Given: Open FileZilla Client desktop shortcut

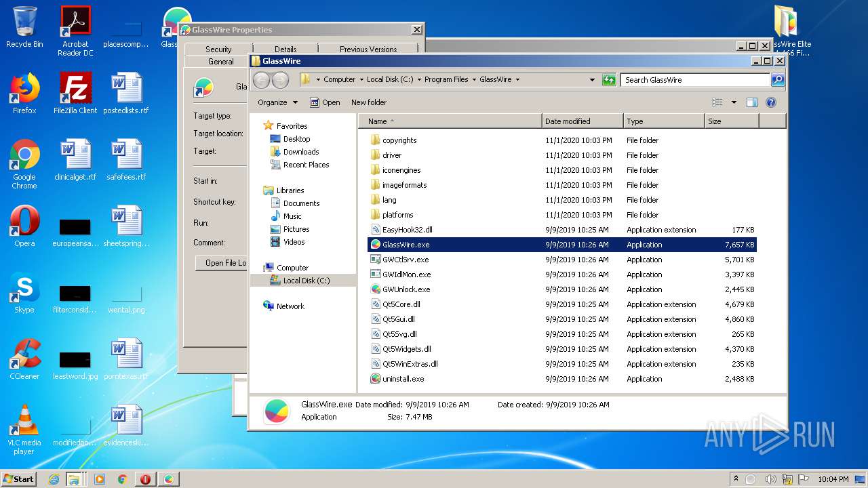Looking at the screenshot, I should coord(75,94).
